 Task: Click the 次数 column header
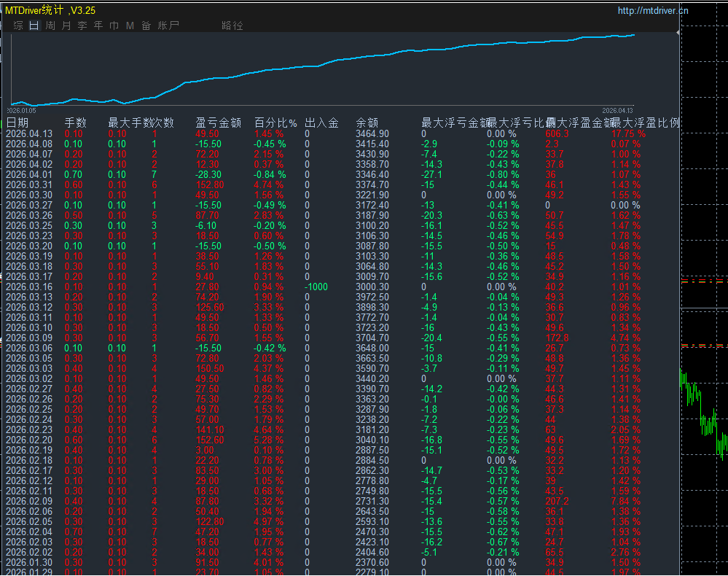click(163, 122)
